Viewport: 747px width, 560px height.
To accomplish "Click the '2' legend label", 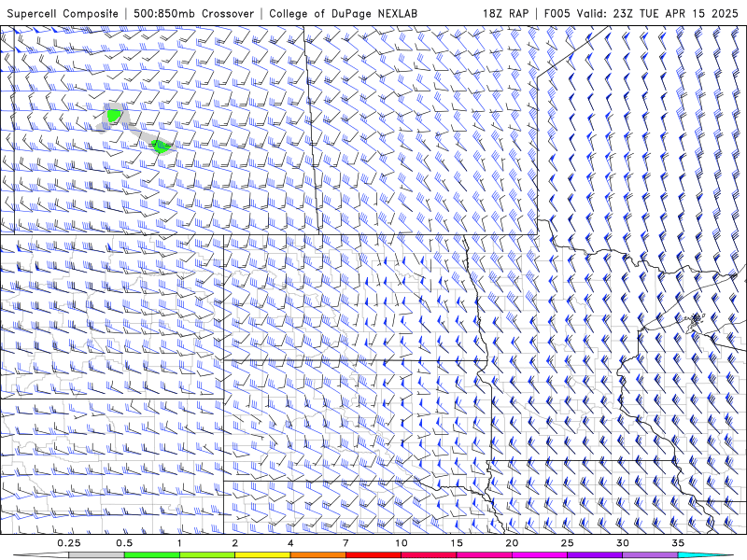I will pos(235,543).
